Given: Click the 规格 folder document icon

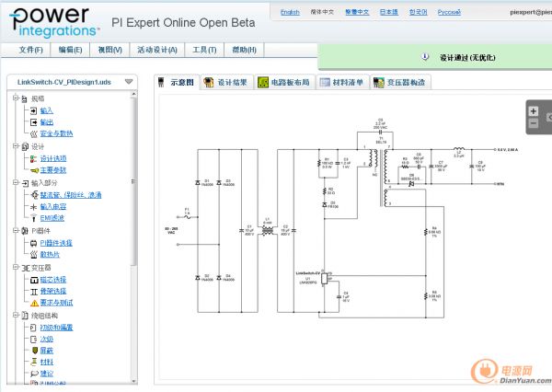Looking at the screenshot, I should point(24,99).
